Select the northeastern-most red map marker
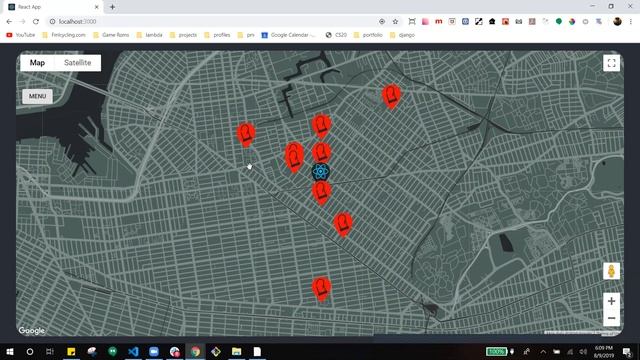The width and height of the screenshot is (640, 360). [391, 96]
